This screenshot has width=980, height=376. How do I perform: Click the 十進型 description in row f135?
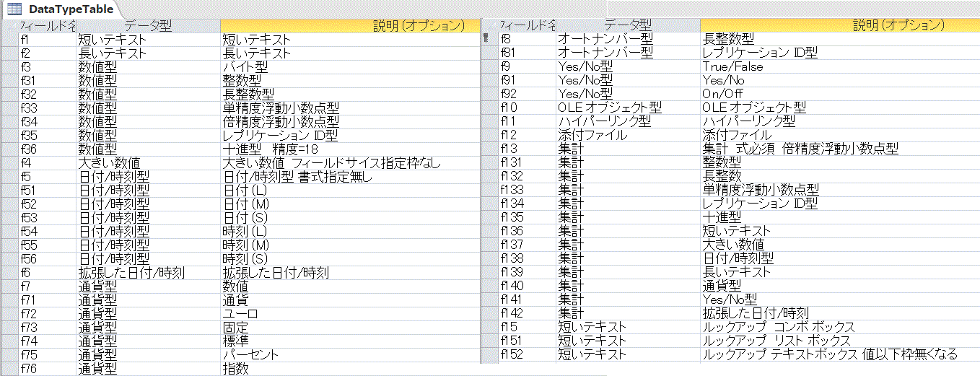pos(840,217)
